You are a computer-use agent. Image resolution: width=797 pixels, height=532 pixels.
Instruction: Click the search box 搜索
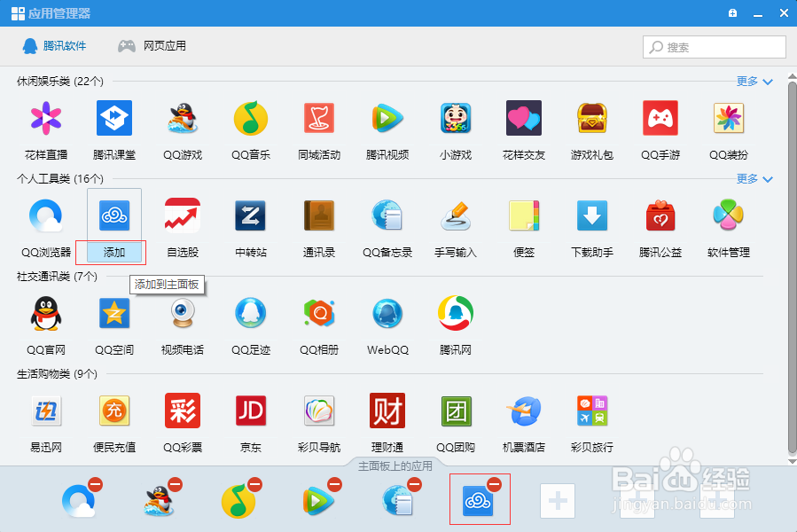pyautogui.click(x=715, y=47)
